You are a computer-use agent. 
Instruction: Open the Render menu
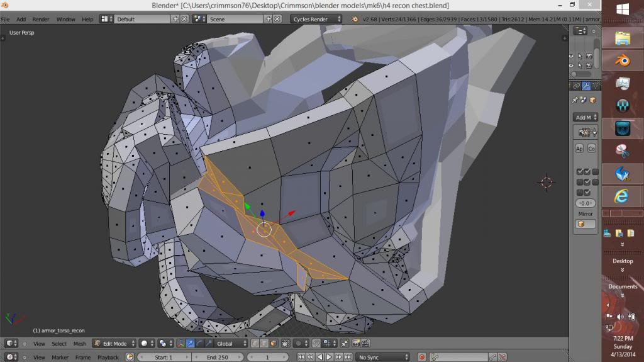tap(41, 19)
